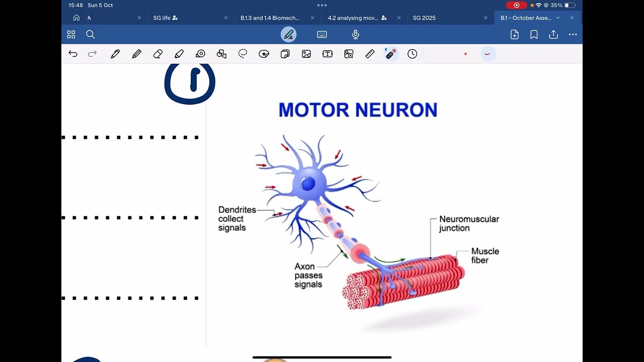Close the B.1.3 and 1.4 Biomech tab

tap(312, 18)
